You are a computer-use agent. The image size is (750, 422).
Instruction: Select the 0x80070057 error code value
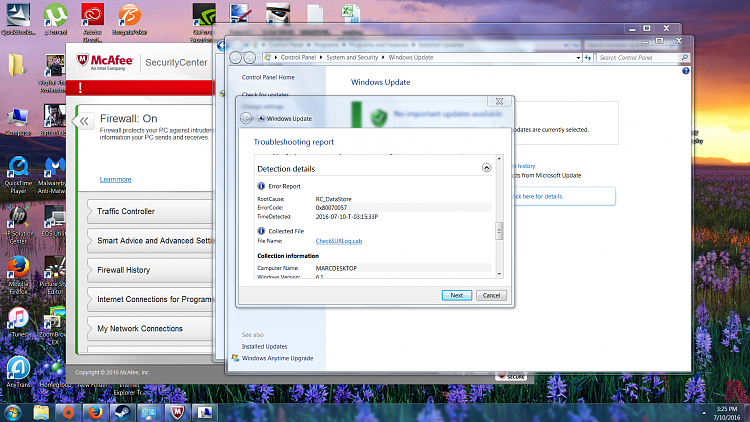click(331, 208)
